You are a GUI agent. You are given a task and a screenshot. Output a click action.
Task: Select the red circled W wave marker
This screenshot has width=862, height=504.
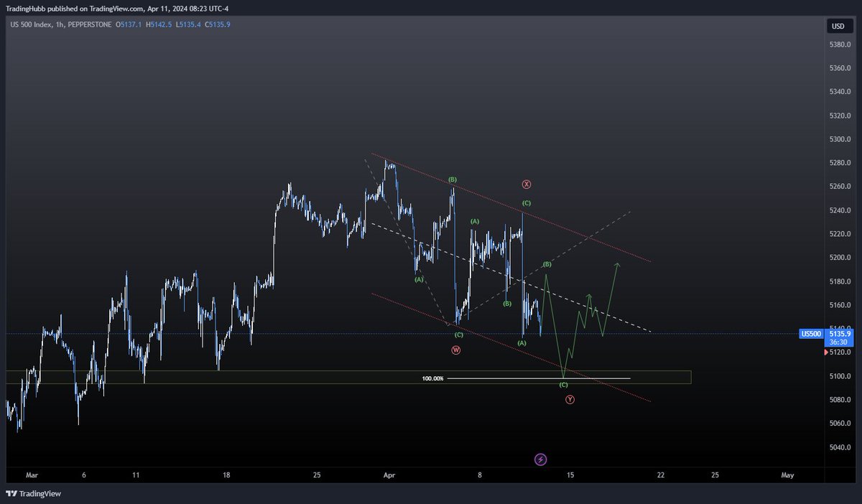coord(456,350)
